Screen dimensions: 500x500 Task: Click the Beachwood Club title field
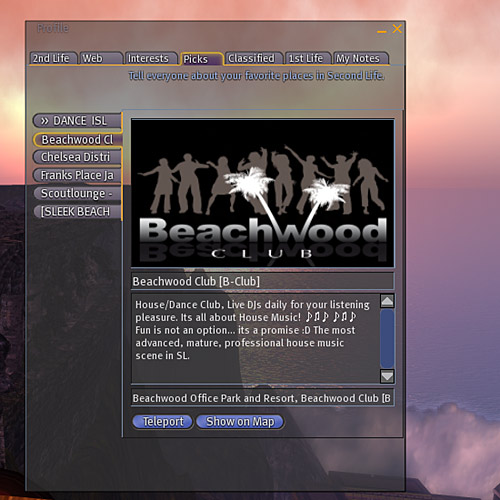[263, 281]
